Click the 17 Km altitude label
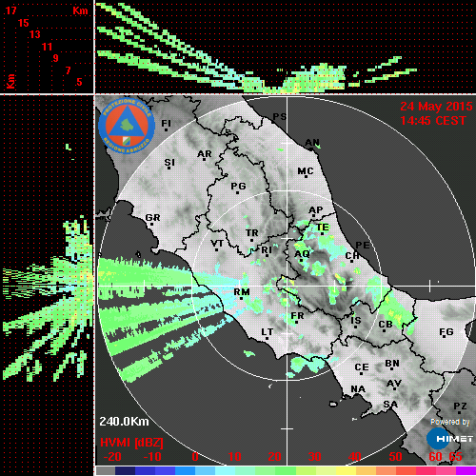 coord(10,10)
